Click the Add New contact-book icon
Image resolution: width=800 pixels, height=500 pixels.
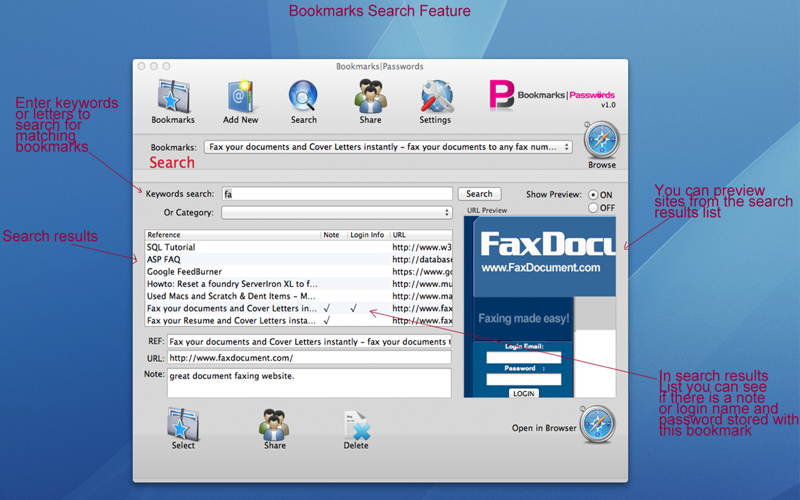click(x=240, y=96)
